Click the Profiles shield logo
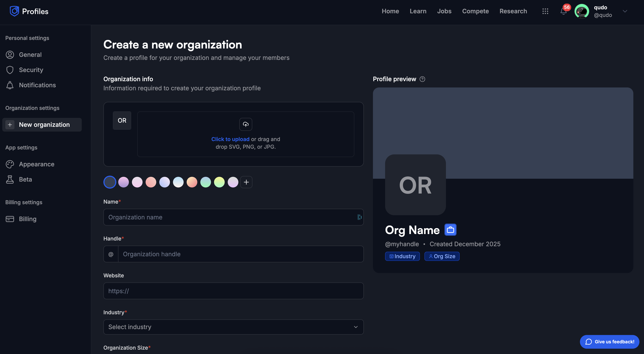The height and width of the screenshot is (354, 644). (14, 11)
